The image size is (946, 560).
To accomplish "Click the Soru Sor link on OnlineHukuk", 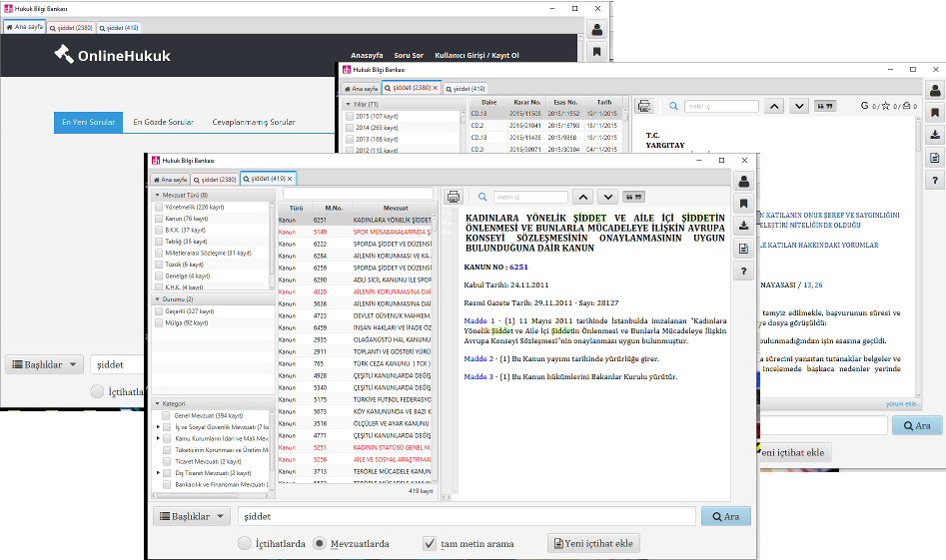I will point(409,56).
